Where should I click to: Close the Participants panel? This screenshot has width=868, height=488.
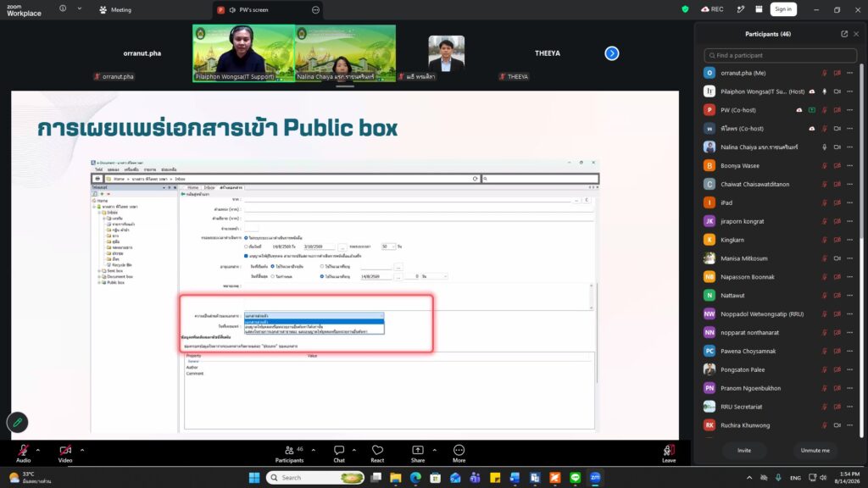click(856, 34)
